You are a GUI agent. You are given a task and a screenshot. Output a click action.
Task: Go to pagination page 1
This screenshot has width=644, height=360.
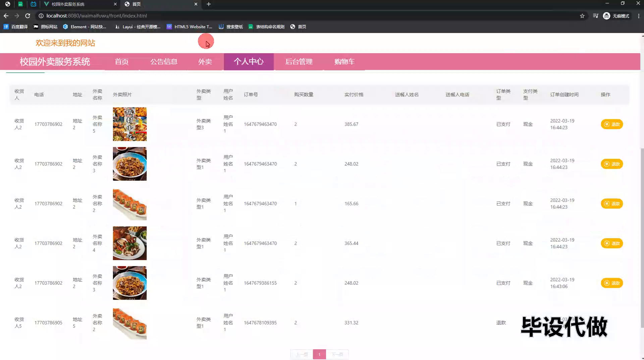point(319,354)
